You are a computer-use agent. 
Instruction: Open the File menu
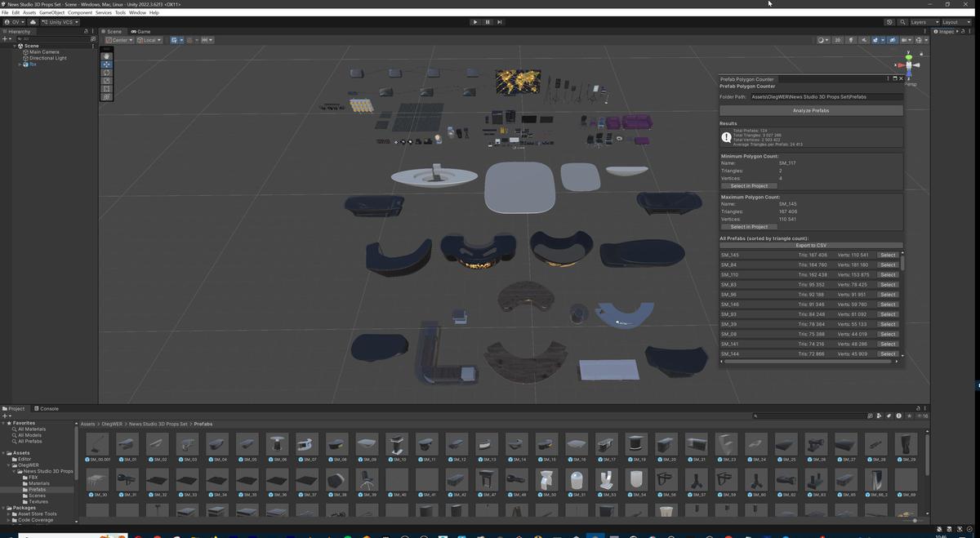point(6,12)
